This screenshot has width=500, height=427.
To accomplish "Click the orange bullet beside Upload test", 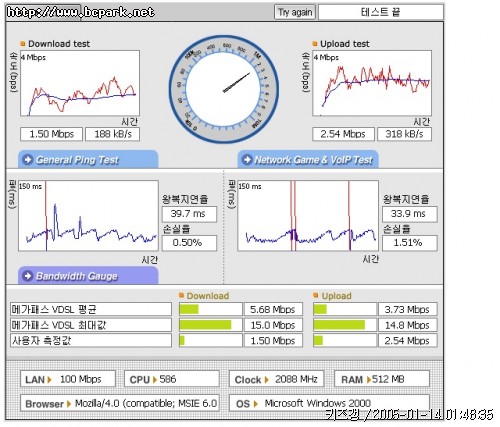I will (315, 43).
